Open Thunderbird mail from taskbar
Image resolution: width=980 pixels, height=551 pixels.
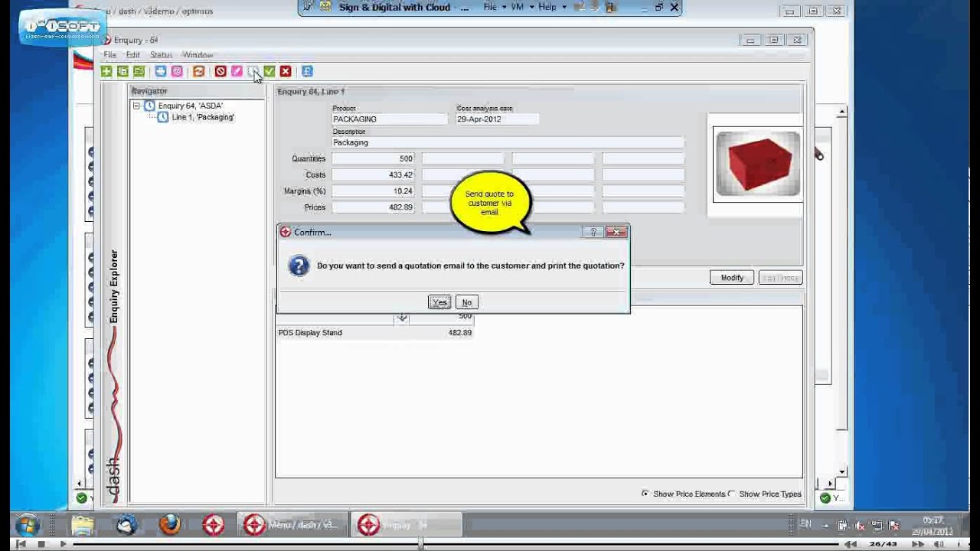tap(126, 525)
